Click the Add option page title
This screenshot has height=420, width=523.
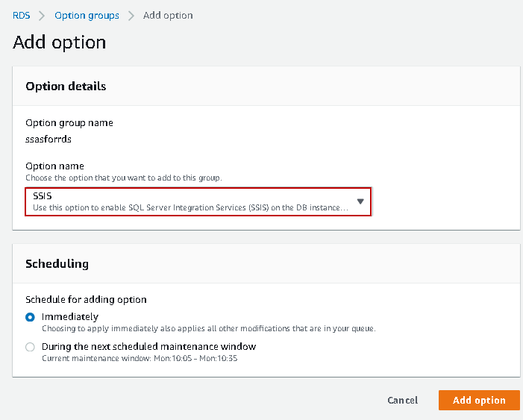pos(60,43)
